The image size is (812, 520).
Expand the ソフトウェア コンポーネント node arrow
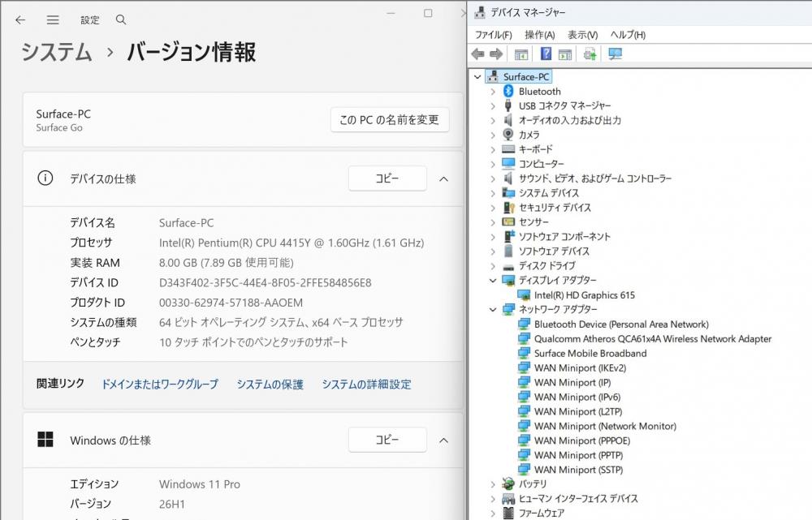493,237
